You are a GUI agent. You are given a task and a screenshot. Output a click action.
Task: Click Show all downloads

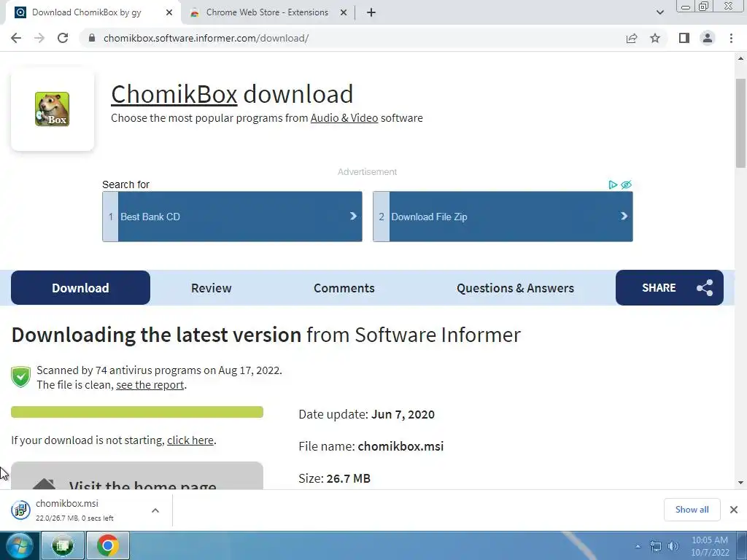(x=692, y=510)
